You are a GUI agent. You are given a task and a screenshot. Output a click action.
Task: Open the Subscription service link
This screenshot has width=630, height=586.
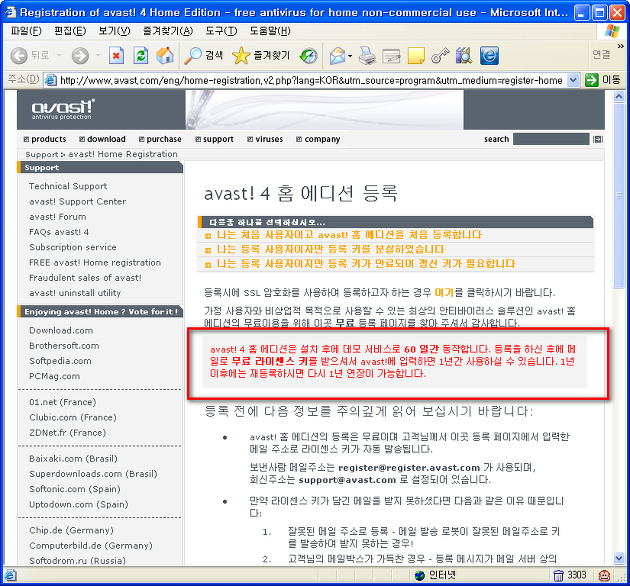tap(73, 247)
